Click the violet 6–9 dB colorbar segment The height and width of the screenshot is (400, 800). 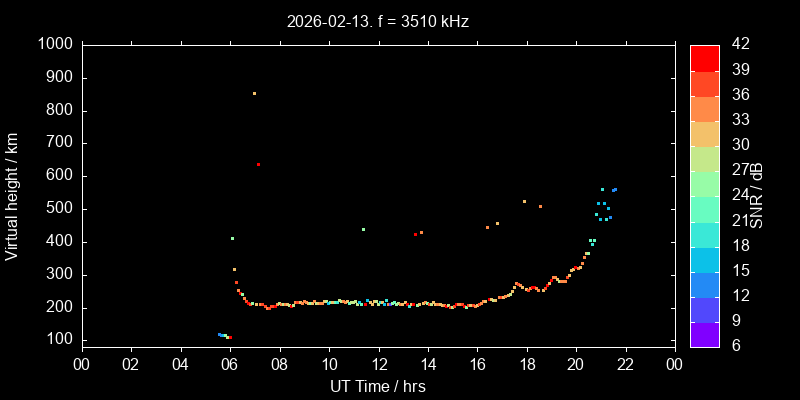pyautogui.click(x=705, y=335)
